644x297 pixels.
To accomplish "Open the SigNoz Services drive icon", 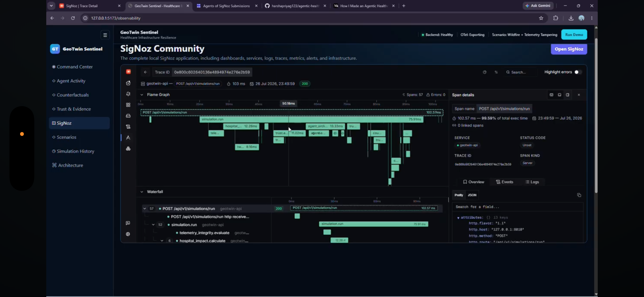I will pyautogui.click(x=128, y=116).
